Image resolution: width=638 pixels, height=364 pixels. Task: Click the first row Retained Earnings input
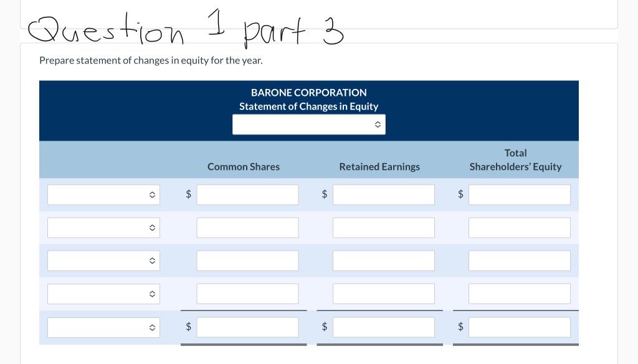pos(383,195)
